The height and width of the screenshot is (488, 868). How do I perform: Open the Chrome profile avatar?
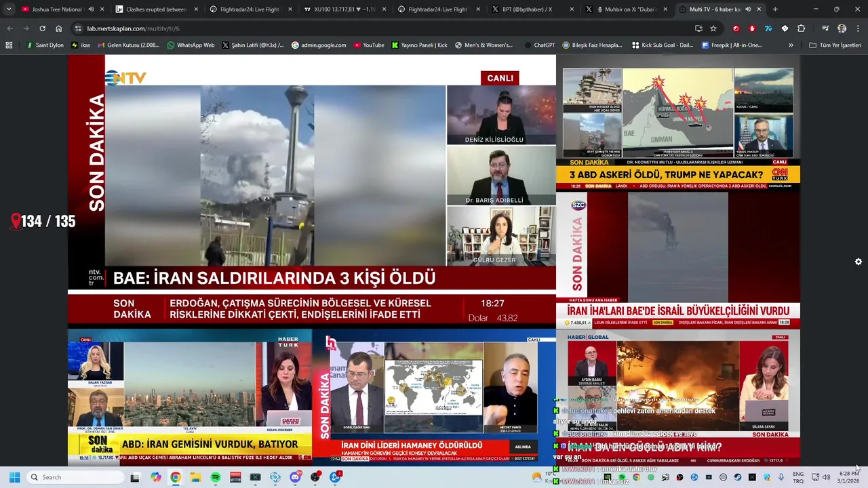click(842, 28)
